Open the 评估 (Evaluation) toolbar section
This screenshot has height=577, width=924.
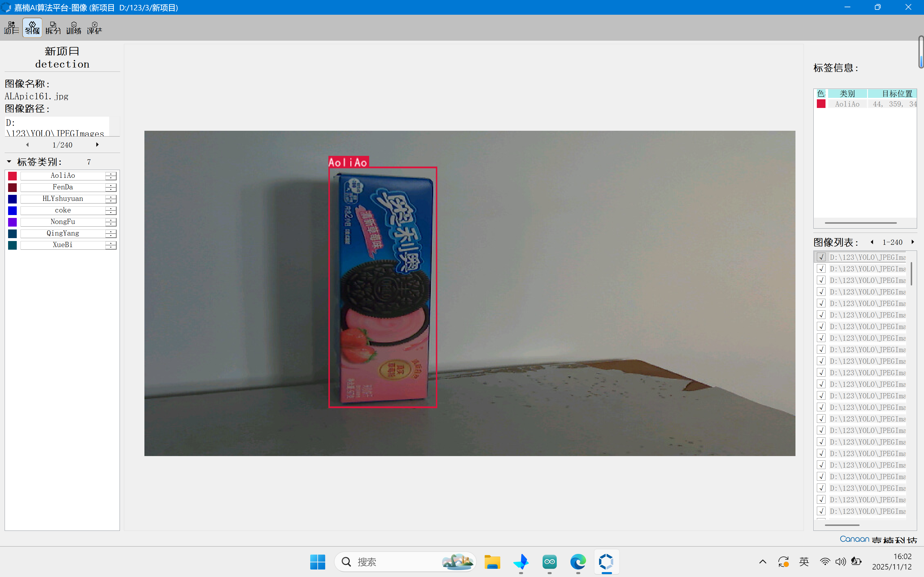pyautogui.click(x=94, y=28)
